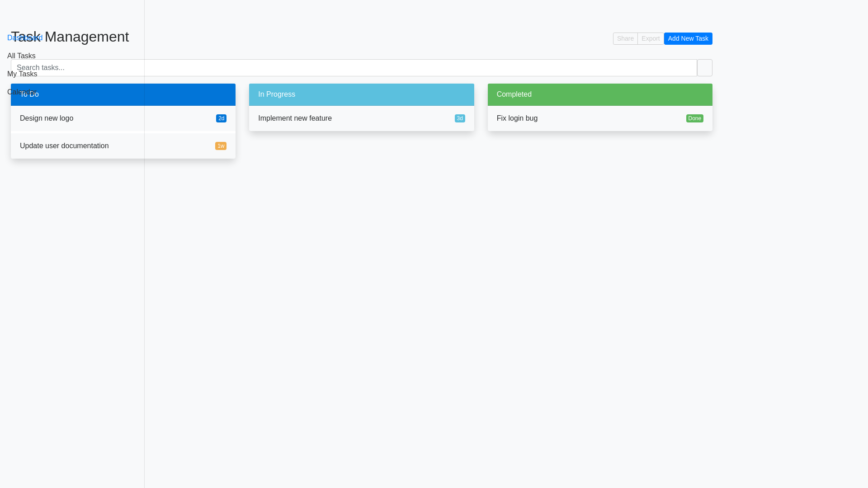Click the Share button
Viewport: 868px width, 488px height.
(x=625, y=38)
